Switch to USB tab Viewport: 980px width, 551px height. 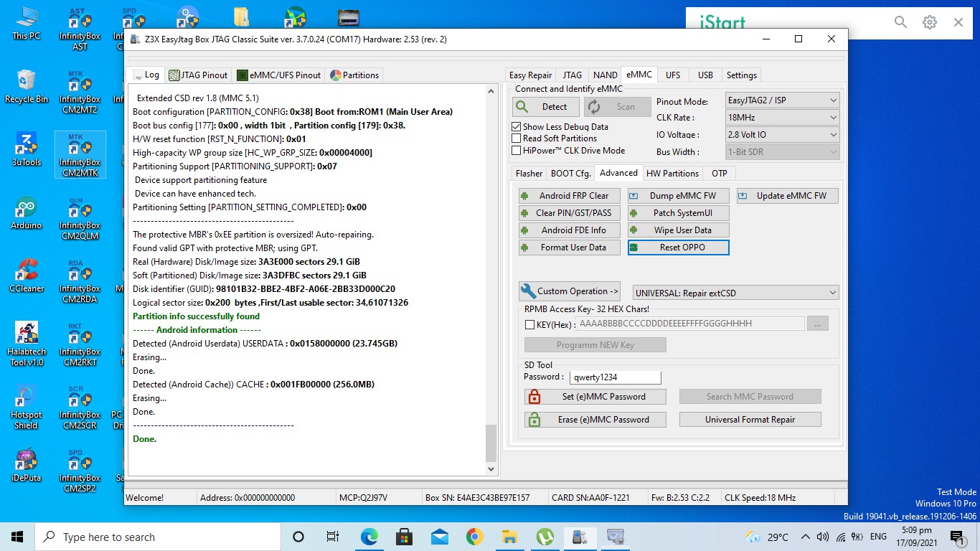[x=705, y=75]
